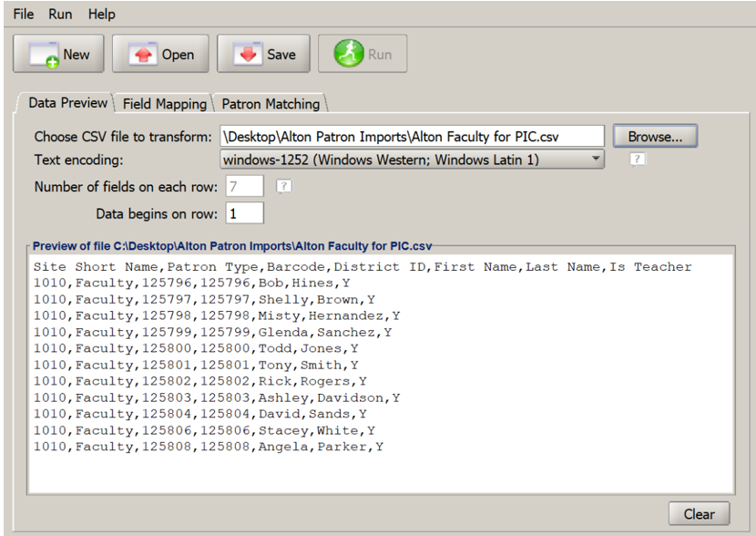Click the help icon beside text encoding
The height and width of the screenshot is (536, 756).
[637, 158]
